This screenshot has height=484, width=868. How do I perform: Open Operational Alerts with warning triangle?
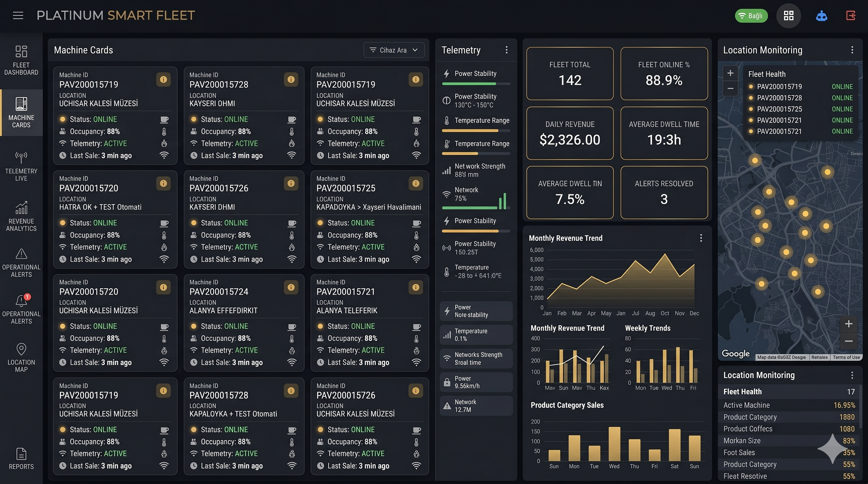coord(21,263)
